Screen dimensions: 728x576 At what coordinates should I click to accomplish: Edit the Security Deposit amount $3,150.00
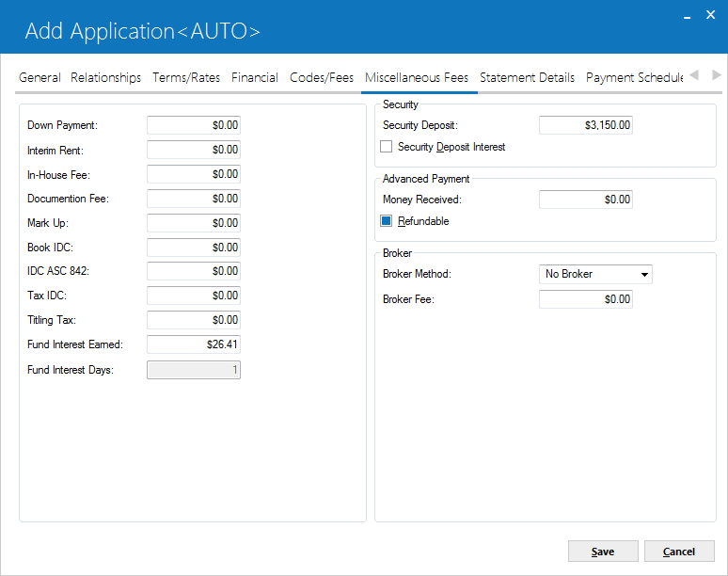[x=585, y=125]
